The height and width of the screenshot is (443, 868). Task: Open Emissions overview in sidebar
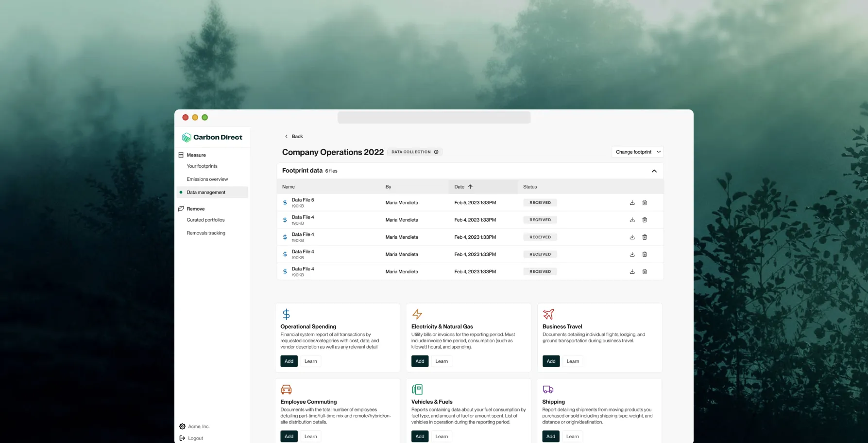pyautogui.click(x=207, y=179)
